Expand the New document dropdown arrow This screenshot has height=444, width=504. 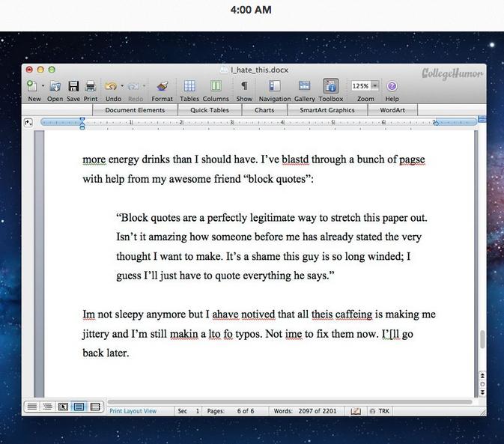click(x=43, y=87)
